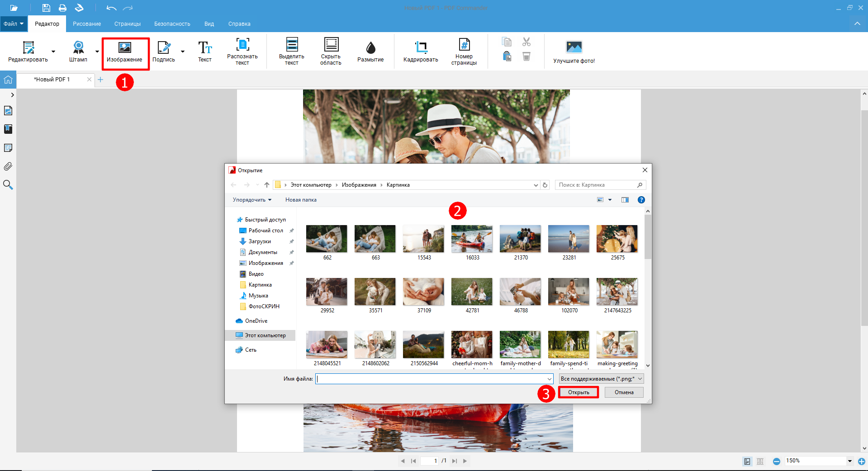Open Улучшите фото! photo enhancer
The height and width of the screenshot is (471, 868).
(x=574, y=52)
